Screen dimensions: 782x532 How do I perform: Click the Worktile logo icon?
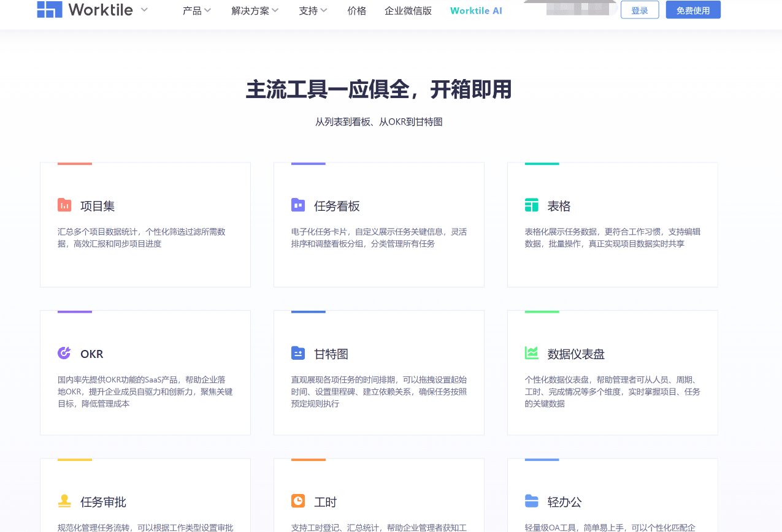click(x=50, y=9)
